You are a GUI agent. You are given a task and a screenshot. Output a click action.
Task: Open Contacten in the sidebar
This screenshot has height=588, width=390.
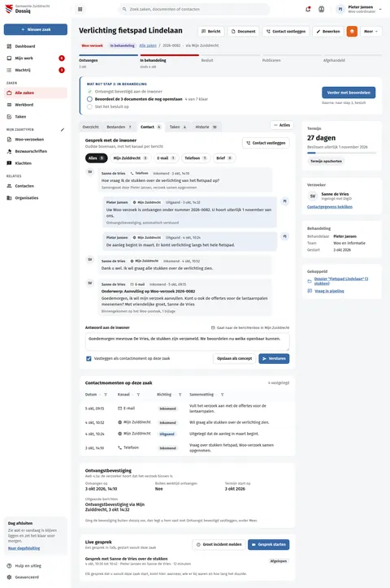tap(36, 186)
